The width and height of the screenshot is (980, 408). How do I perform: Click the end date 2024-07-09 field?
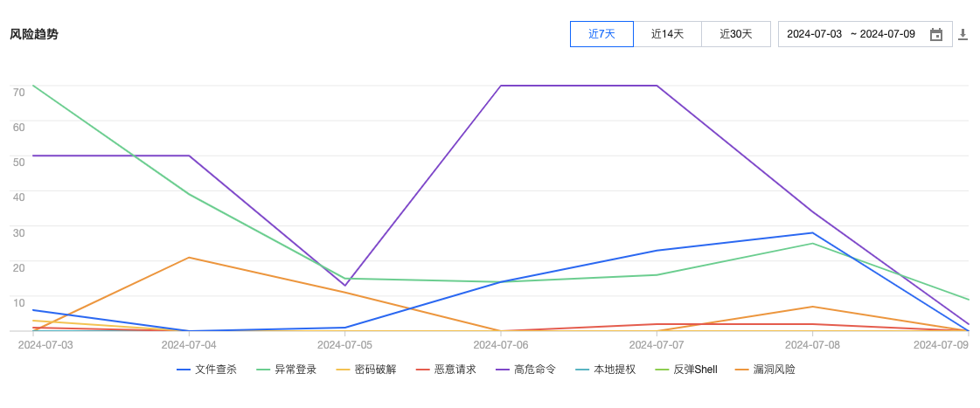pos(887,34)
